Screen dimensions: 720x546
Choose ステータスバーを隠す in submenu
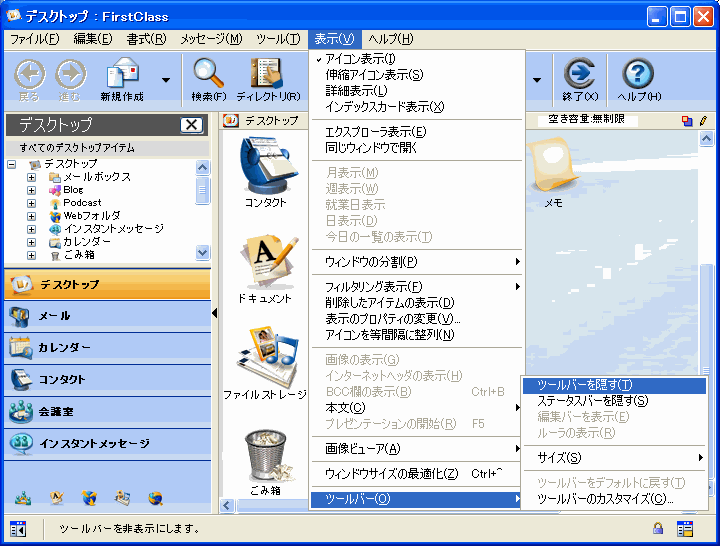pos(592,401)
